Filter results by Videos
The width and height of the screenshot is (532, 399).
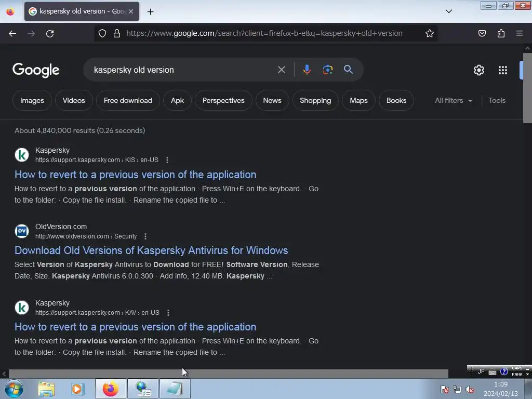coord(74,100)
